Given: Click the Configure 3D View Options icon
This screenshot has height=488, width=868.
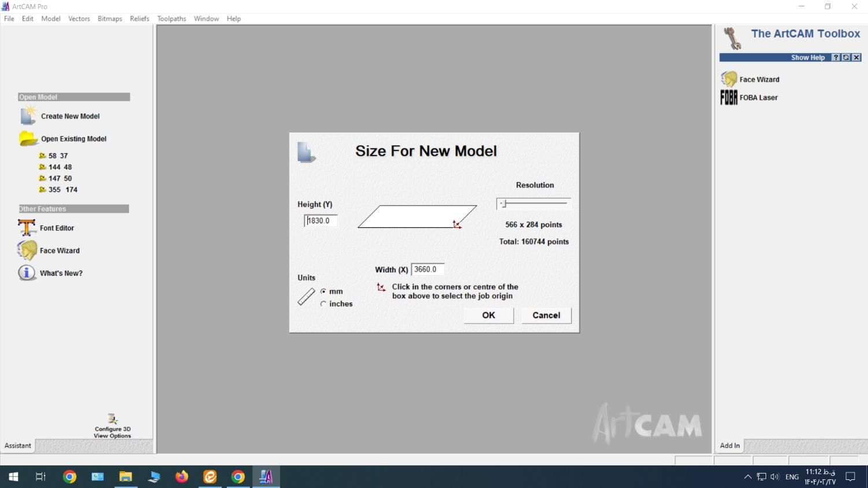Looking at the screenshot, I should point(112,419).
